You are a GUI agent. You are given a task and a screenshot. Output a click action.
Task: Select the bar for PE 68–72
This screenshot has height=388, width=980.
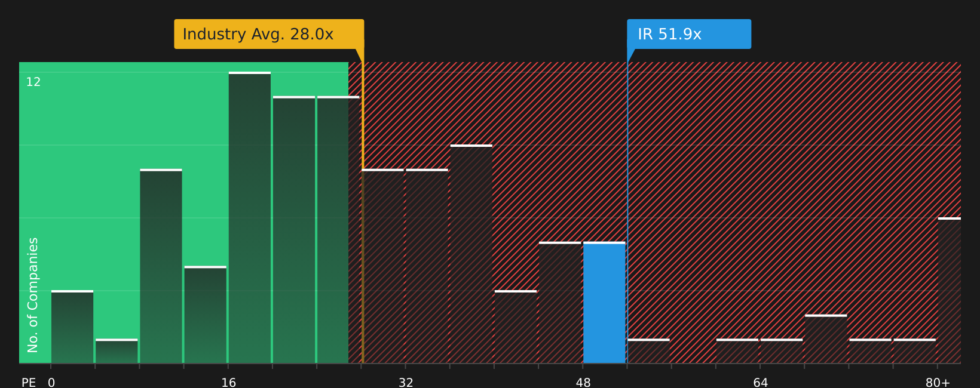(x=826, y=339)
